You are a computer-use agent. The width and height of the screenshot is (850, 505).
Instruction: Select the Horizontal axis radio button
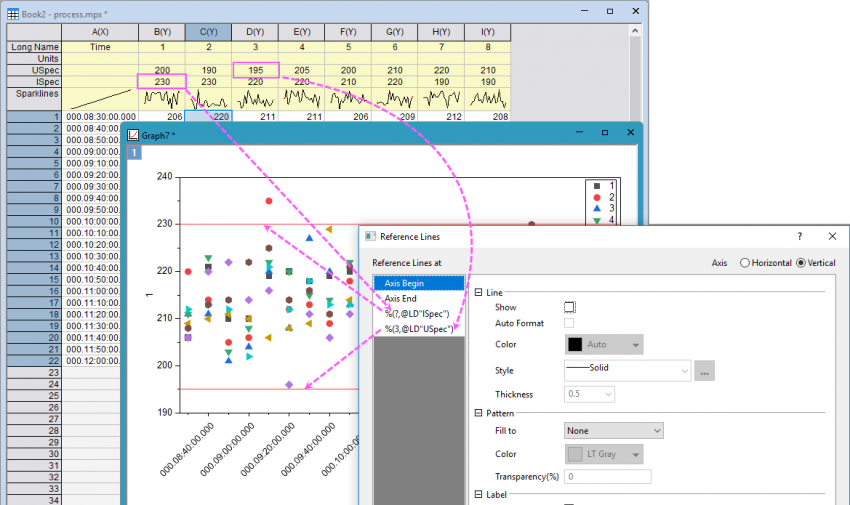point(745,263)
